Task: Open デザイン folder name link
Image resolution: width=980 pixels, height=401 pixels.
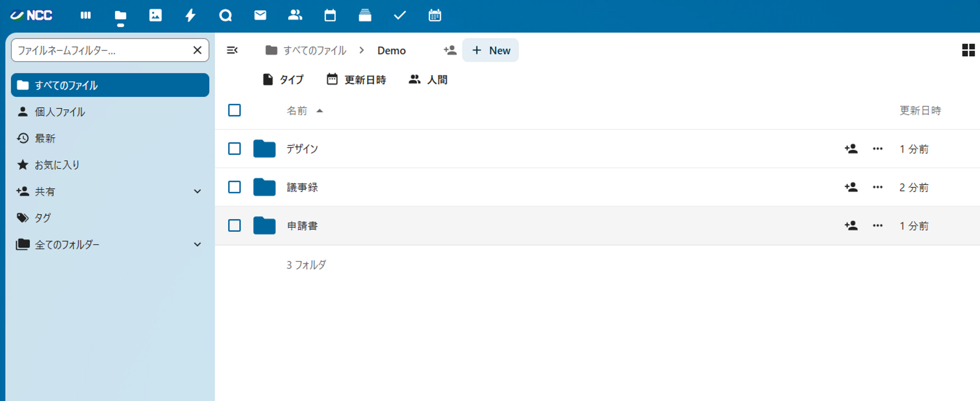Action: coord(302,149)
